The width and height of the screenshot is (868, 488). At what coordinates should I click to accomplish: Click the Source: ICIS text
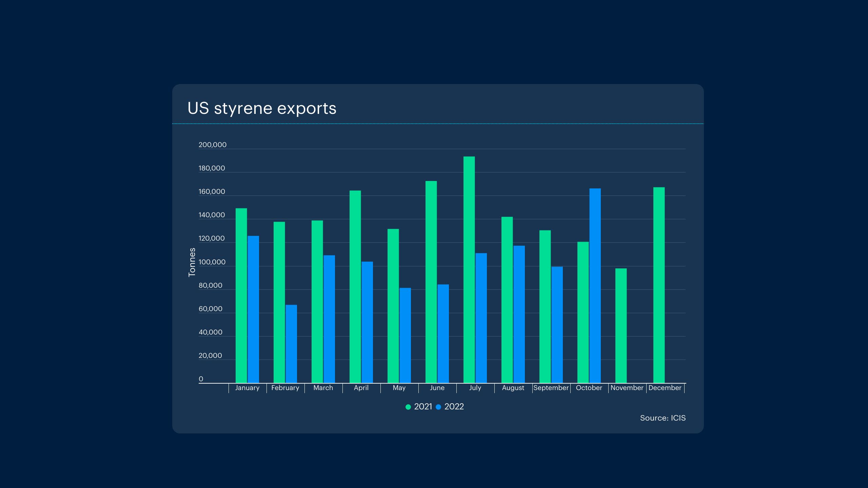663,418
